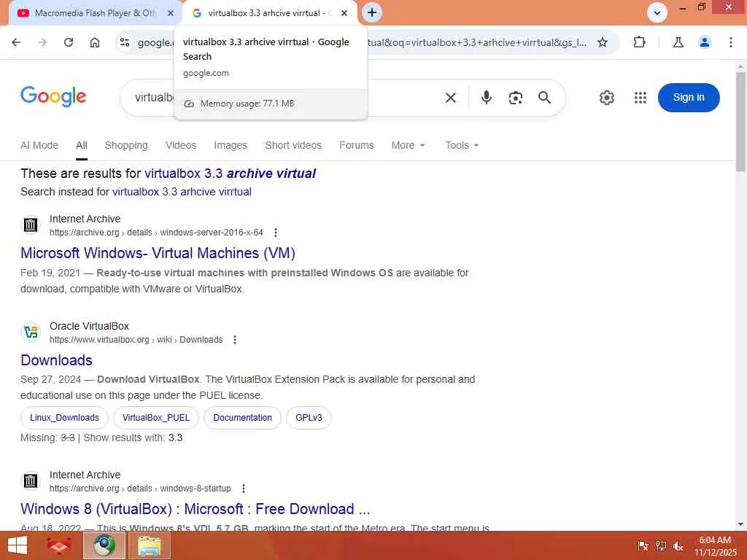
Task: Switch to Images results
Action: (x=231, y=145)
